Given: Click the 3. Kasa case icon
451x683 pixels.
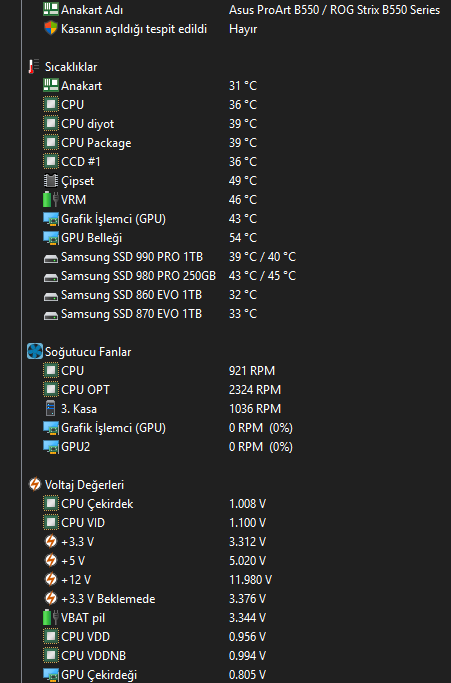Looking at the screenshot, I should 51,409.
